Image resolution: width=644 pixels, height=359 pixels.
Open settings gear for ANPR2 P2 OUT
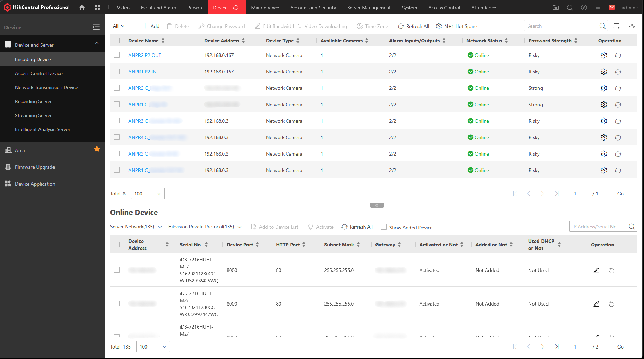point(604,55)
